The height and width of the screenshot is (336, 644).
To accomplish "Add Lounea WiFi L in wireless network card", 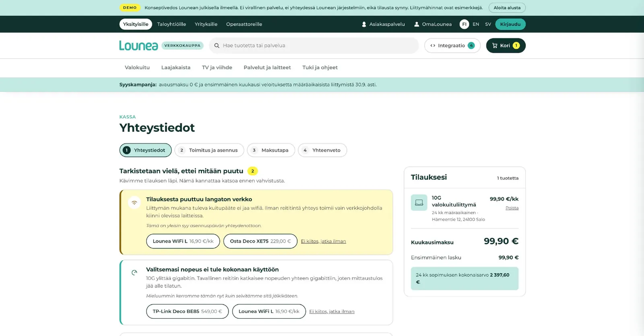I will pyautogui.click(x=183, y=241).
